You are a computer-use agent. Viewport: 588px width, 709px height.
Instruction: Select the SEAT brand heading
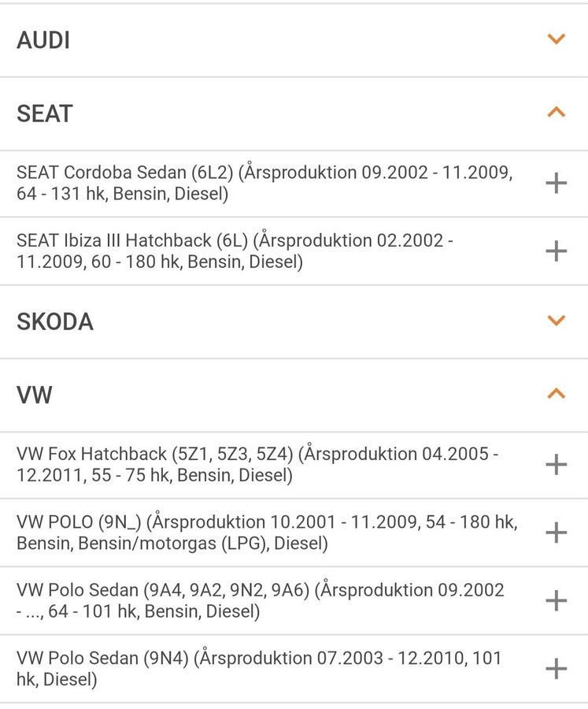point(45,113)
